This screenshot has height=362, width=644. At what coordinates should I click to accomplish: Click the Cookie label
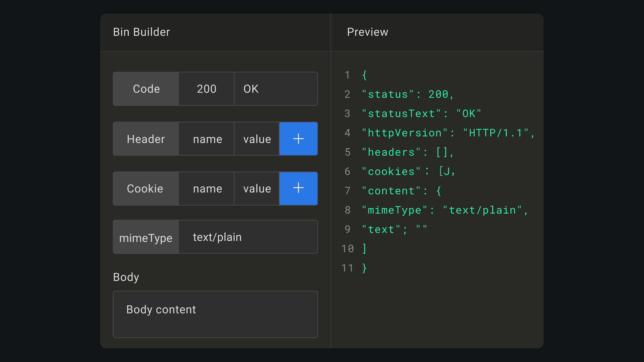pos(145,188)
